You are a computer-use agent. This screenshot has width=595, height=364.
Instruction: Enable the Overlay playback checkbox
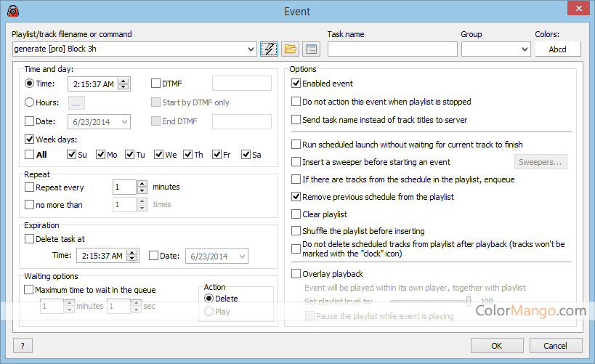pos(296,274)
